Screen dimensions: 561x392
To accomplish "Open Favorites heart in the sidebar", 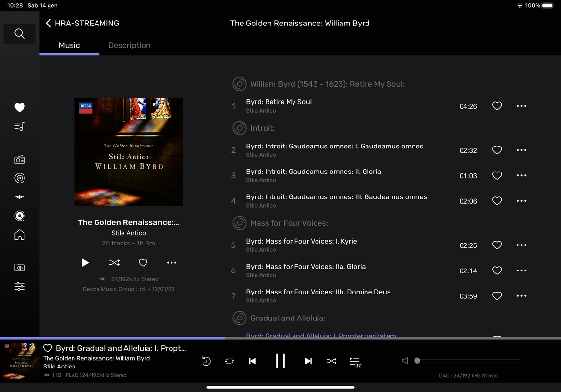I will pos(19,107).
